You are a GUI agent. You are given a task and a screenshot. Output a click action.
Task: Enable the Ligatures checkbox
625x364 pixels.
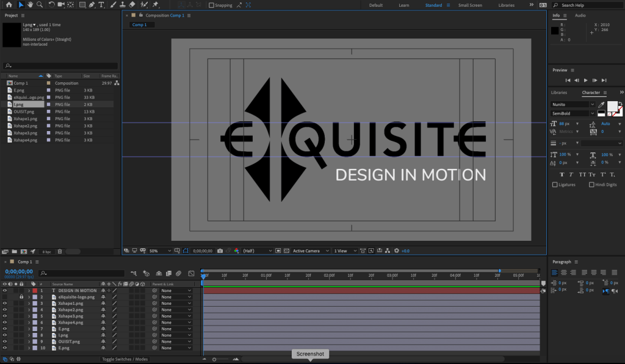click(555, 185)
